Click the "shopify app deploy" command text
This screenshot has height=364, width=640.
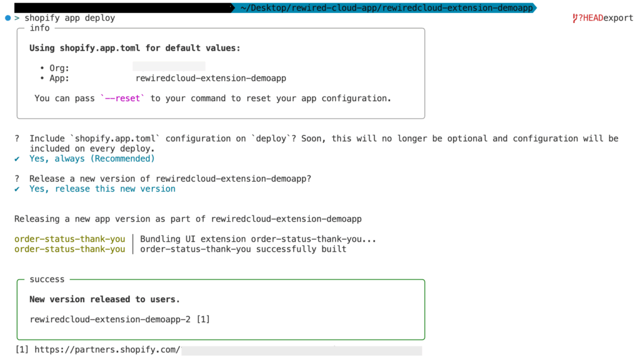pos(70,18)
